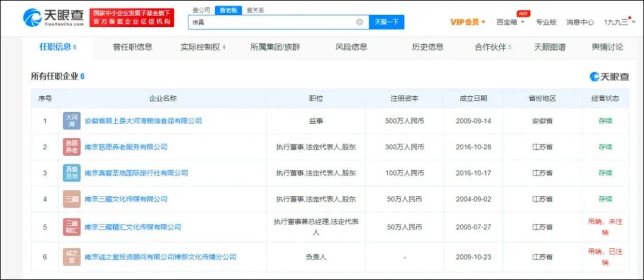This screenshot has width=644, height=280.
Task: Open the 消息中心 message center
Action: [x=580, y=22]
